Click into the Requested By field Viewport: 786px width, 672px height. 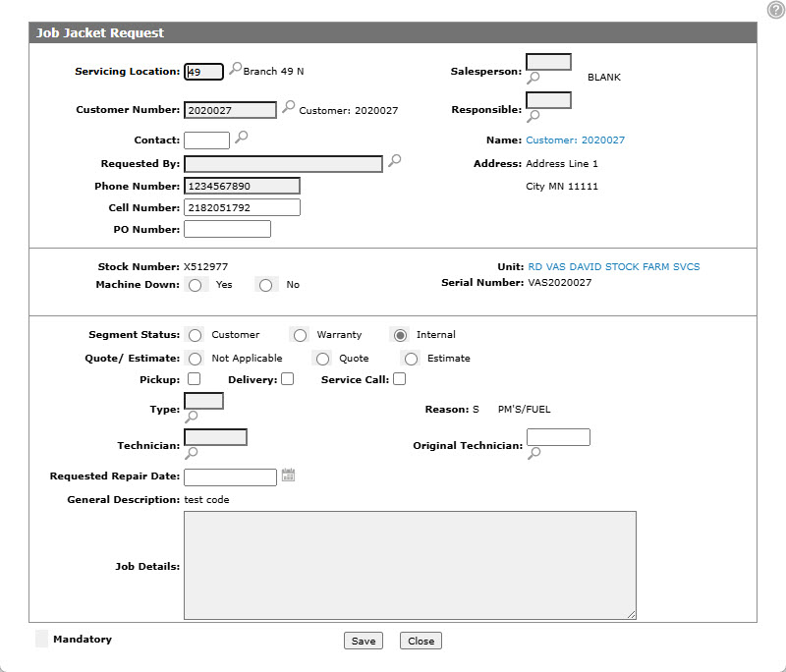pyautogui.click(x=283, y=164)
